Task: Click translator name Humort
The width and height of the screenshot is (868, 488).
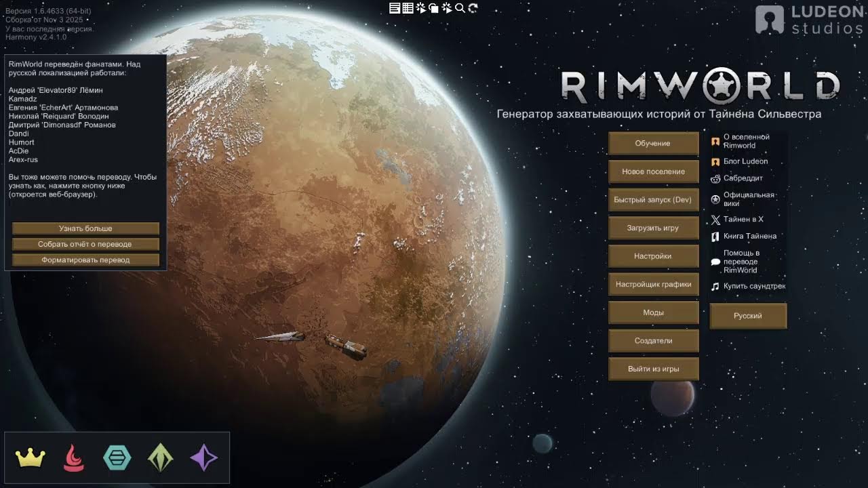Action: click(21, 142)
